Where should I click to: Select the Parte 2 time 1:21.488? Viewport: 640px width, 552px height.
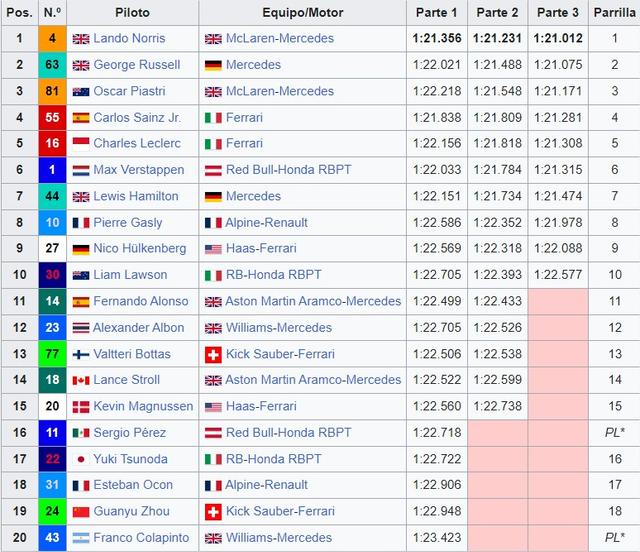click(497, 65)
